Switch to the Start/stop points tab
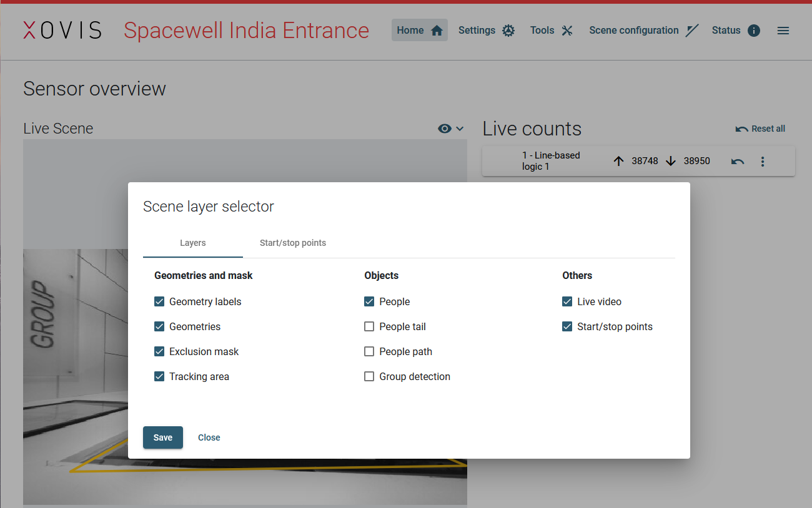Screen dimensions: 812x508 point(293,243)
